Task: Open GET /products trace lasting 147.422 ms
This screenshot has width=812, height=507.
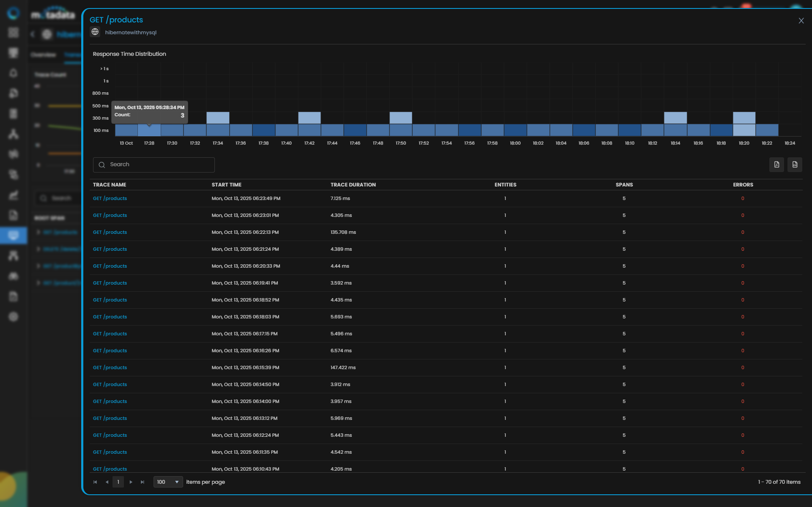Action: [110, 367]
